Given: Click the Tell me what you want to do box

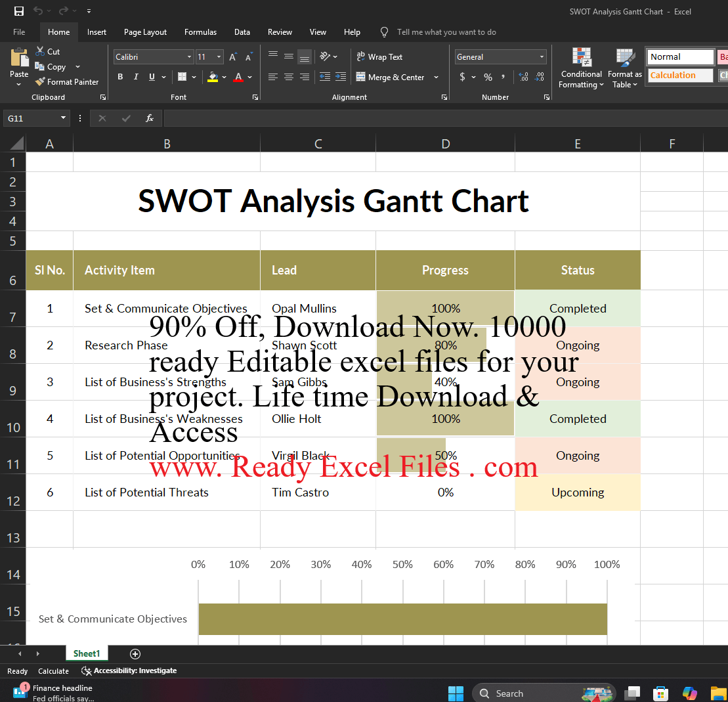Looking at the screenshot, I should tap(446, 32).
